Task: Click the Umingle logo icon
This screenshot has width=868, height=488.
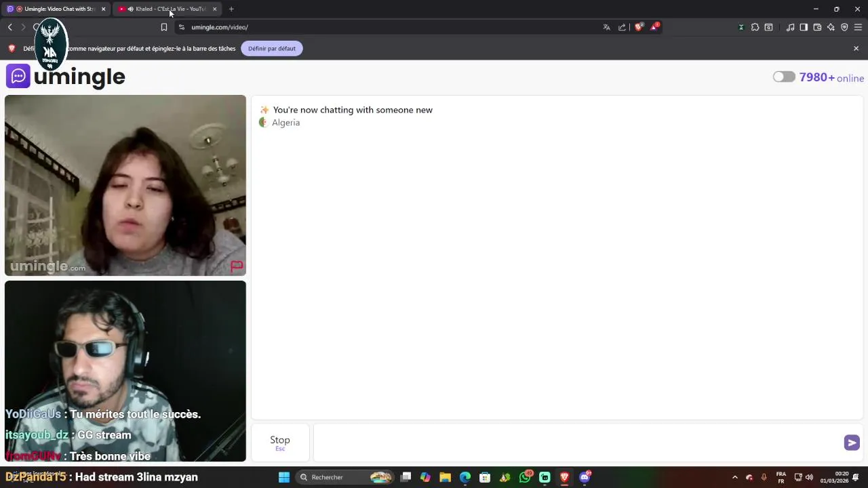Action: pyautogui.click(x=18, y=76)
